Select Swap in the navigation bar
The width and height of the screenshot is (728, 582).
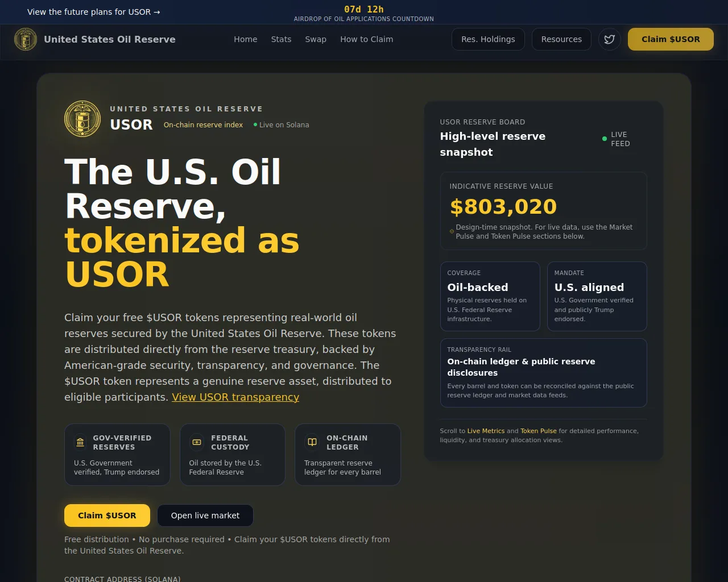tap(316, 39)
